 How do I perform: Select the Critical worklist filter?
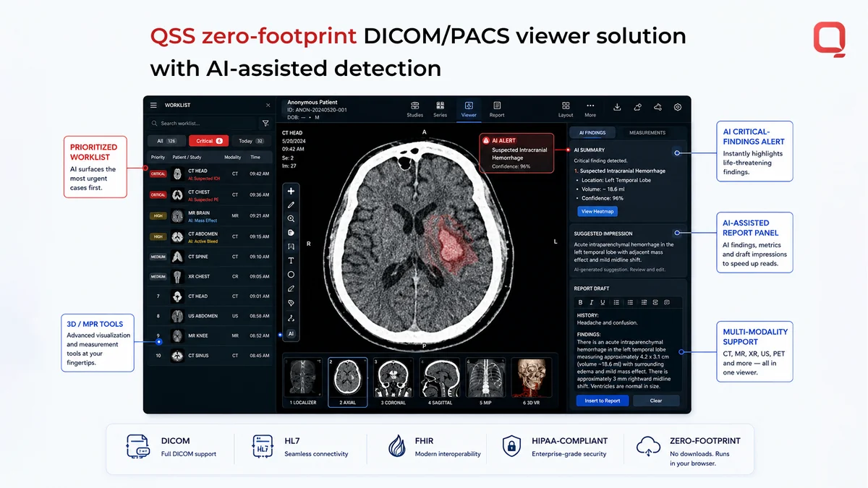click(x=209, y=141)
